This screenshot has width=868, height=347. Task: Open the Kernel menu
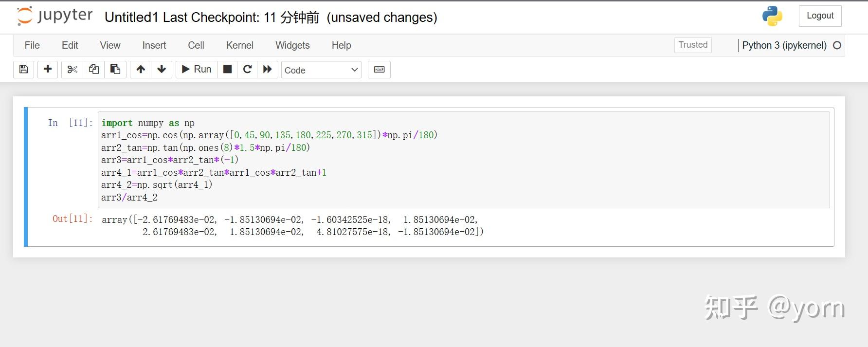[239, 45]
